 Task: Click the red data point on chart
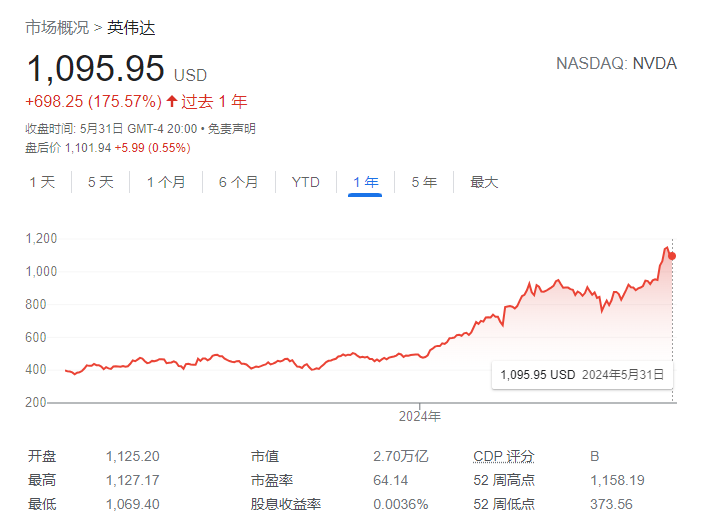point(672,256)
